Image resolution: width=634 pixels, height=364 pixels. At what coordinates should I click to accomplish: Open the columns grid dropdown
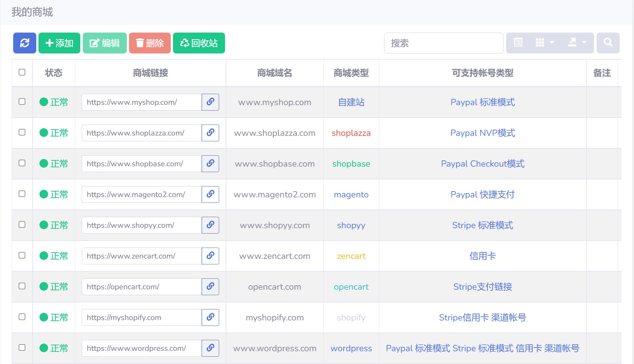point(545,43)
